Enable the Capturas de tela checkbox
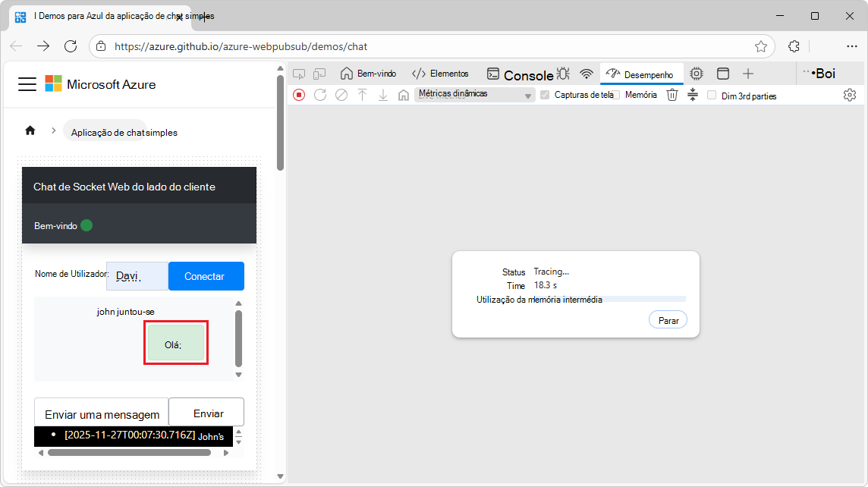 (545, 95)
